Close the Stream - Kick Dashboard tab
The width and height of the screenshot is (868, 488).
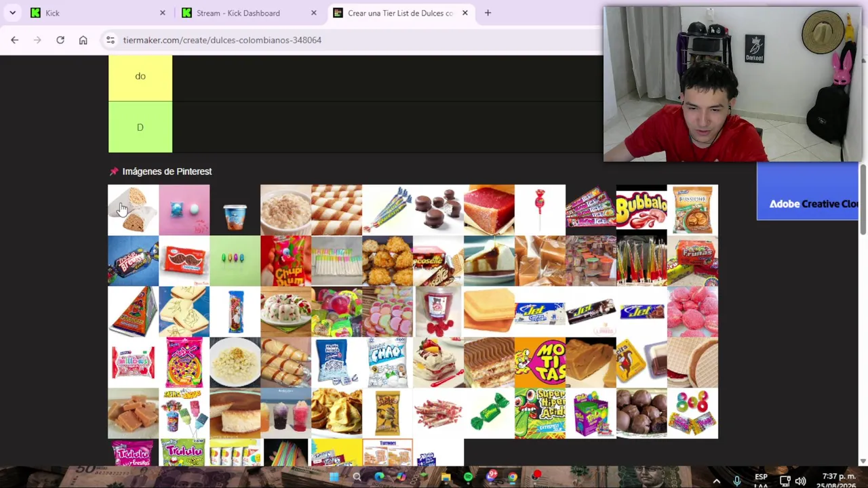pyautogui.click(x=314, y=13)
